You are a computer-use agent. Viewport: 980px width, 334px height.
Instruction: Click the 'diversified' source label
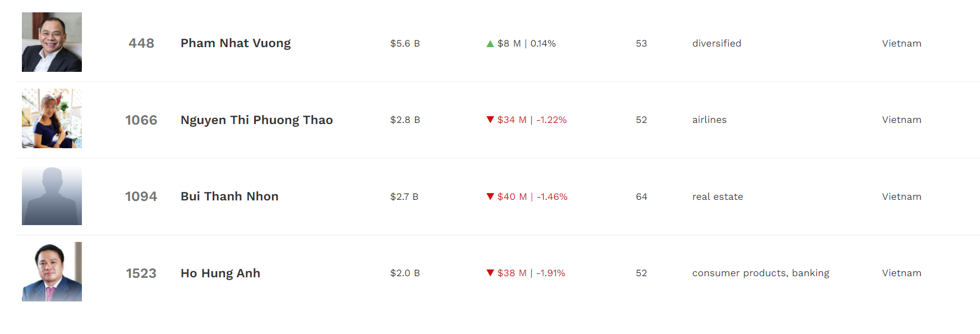pyautogui.click(x=716, y=43)
